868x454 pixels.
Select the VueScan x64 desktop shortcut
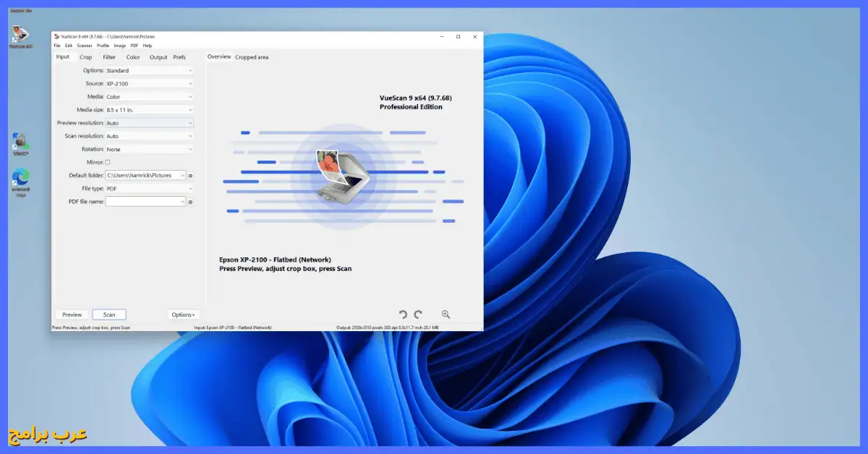(x=20, y=37)
